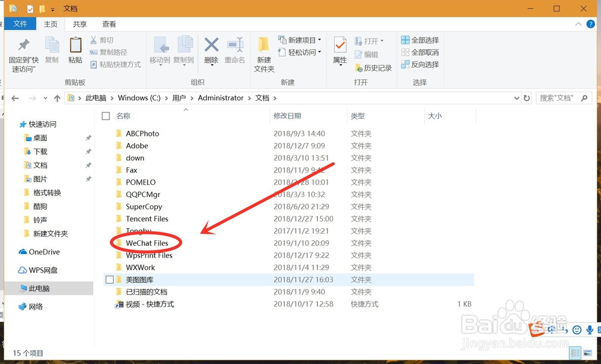Click the Copy ribbon icon
This screenshot has width=601, height=364.
click(52, 45)
